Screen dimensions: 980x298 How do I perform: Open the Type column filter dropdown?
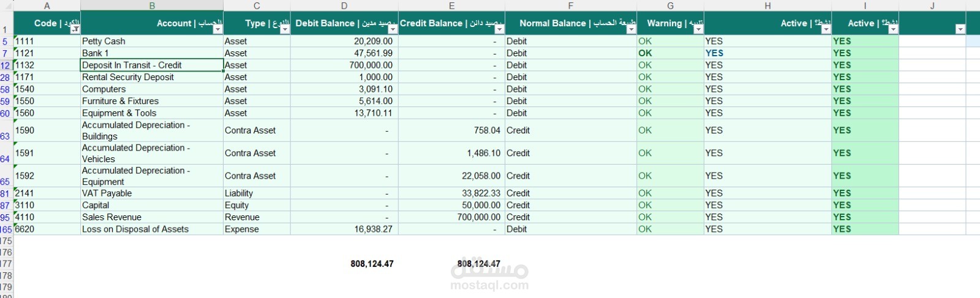point(285,29)
